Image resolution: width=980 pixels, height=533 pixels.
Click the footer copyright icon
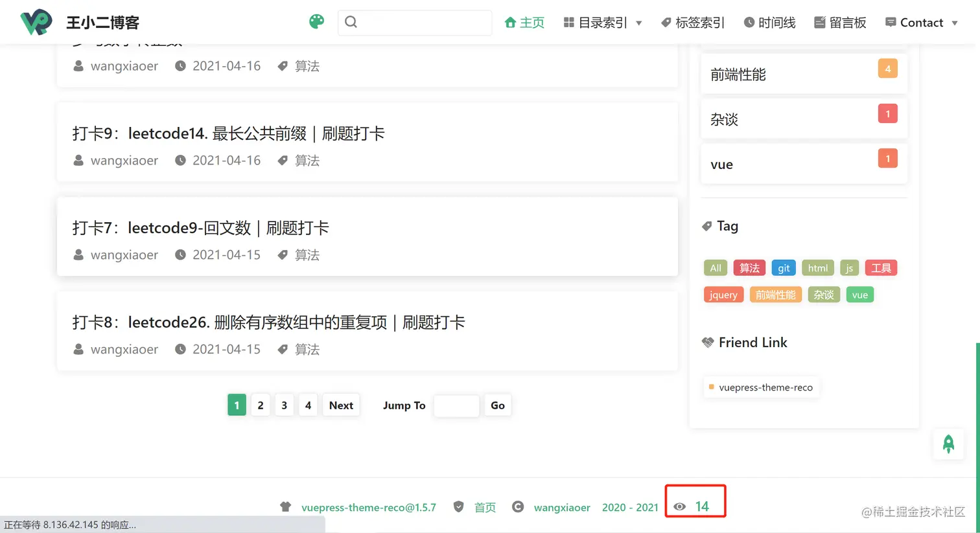click(518, 507)
